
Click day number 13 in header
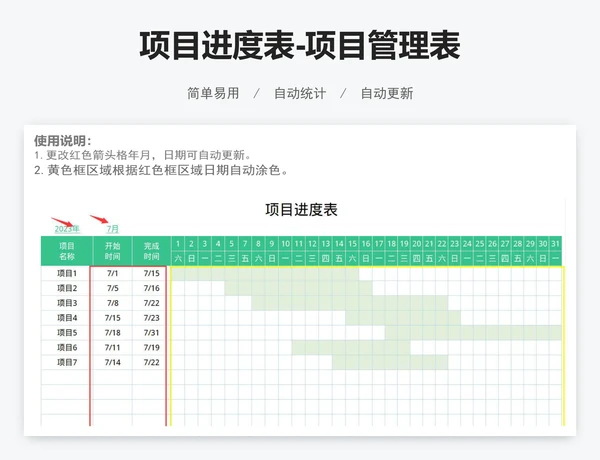325,244
